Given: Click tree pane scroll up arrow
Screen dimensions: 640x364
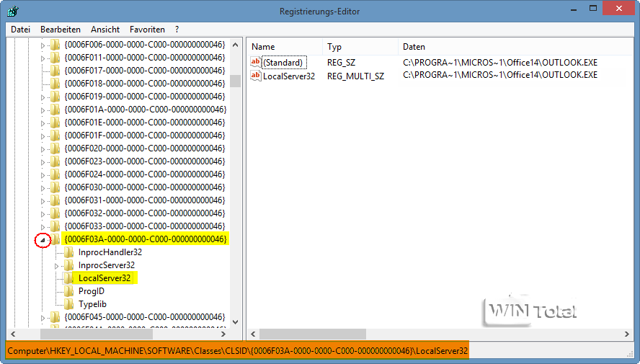Looking at the screenshot, I should click(235, 45).
